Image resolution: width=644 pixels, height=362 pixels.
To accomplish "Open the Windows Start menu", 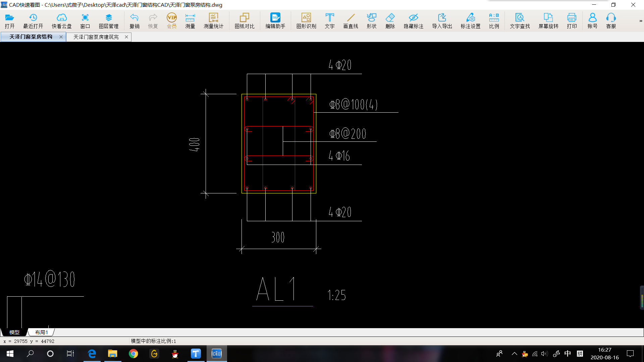I will point(10,354).
